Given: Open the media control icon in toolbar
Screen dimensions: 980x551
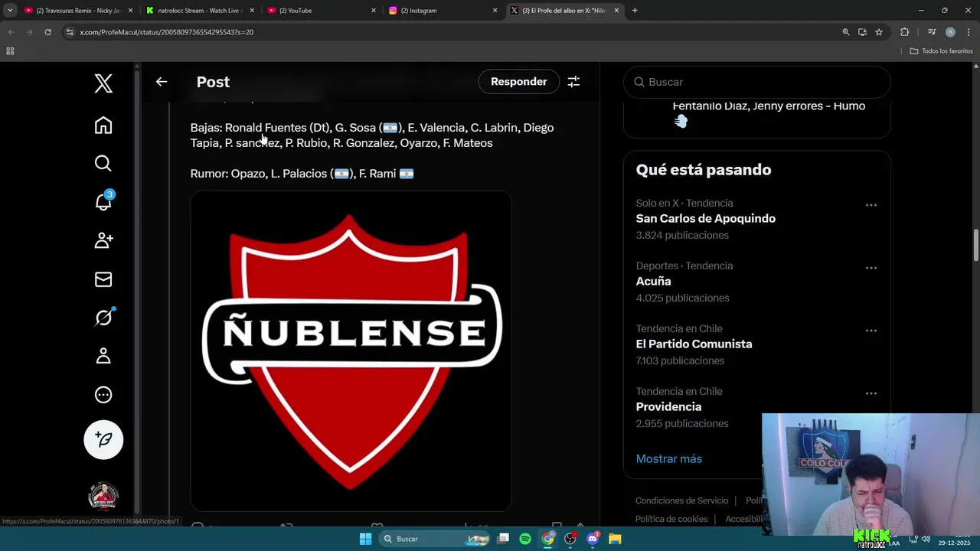Looking at the screenshot, I should tap(931, 32).
